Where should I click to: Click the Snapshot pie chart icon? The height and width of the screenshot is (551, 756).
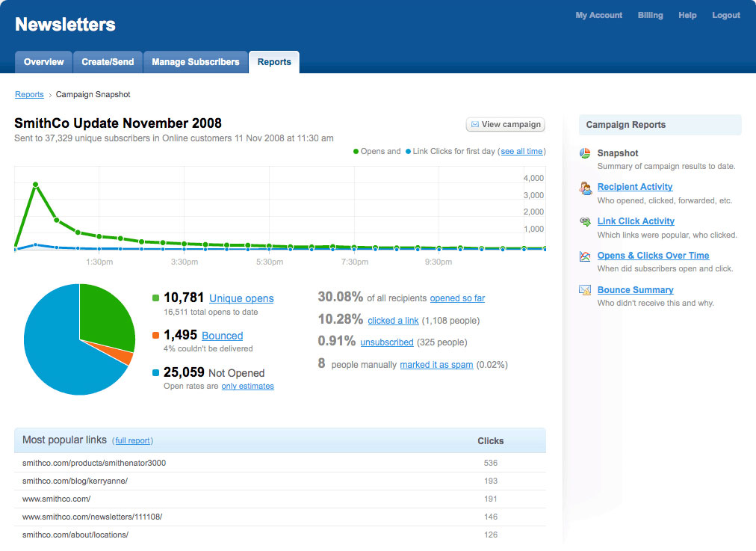pos(585,153)
